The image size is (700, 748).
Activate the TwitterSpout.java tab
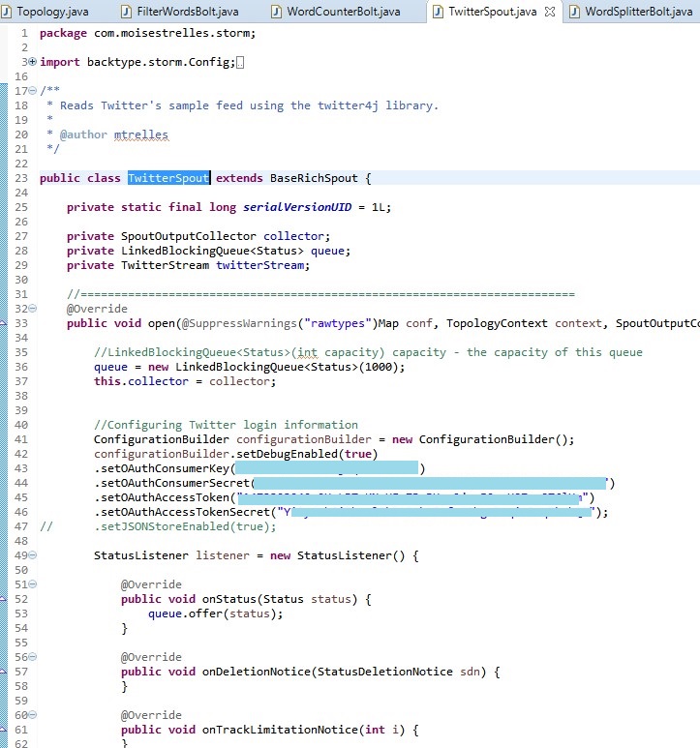click(x=493, y=12)
